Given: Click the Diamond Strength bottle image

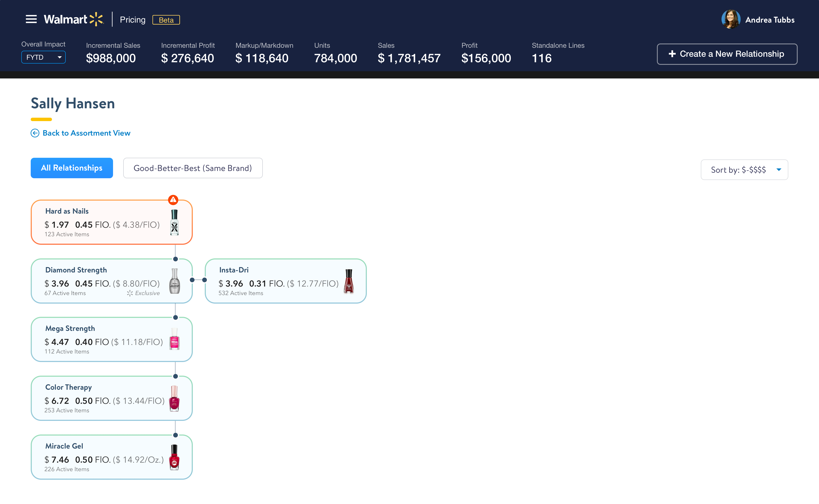Looking at the screenshot, I should (x=174, y=281).
